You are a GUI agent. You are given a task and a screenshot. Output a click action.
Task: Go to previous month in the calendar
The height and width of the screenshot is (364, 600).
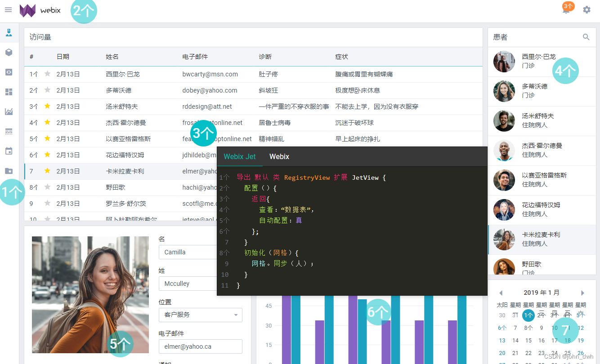[x=501, y=293]
